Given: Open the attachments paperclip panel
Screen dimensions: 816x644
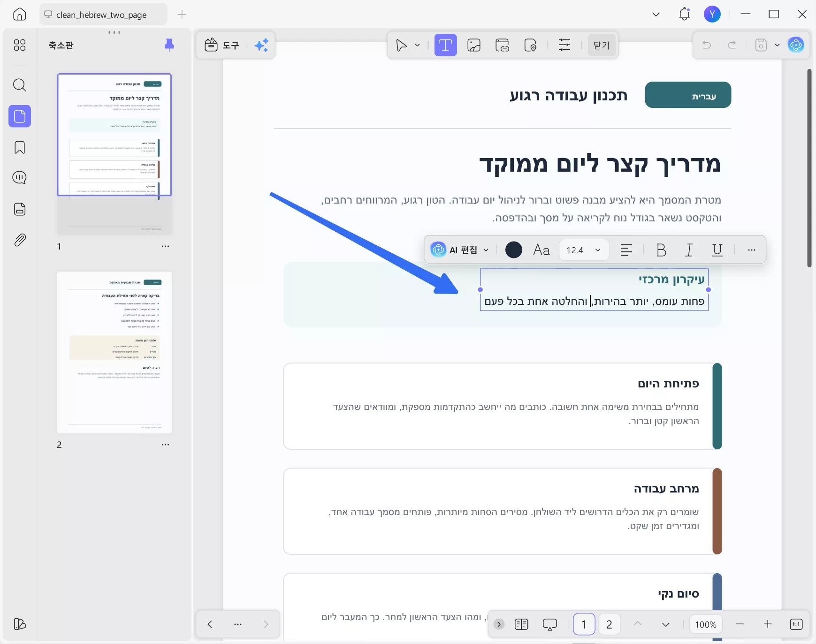Looking at the screenshot, I should (20, 240).
